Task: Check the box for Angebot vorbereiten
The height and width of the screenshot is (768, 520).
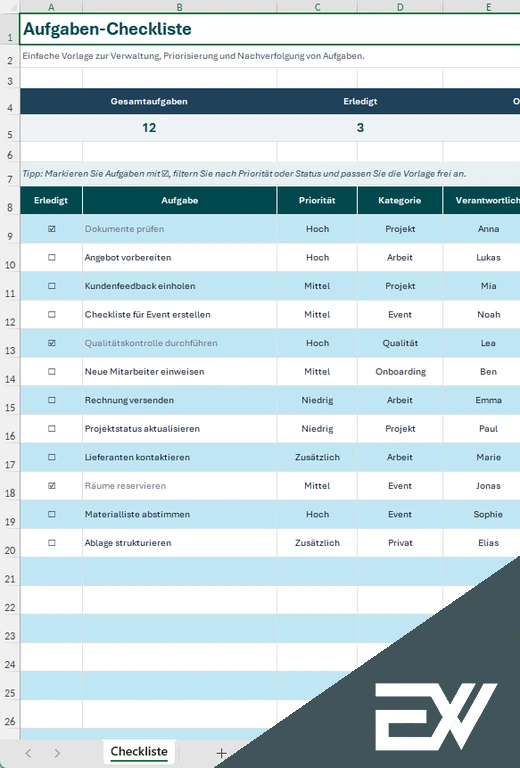Action: coord(52,257)
